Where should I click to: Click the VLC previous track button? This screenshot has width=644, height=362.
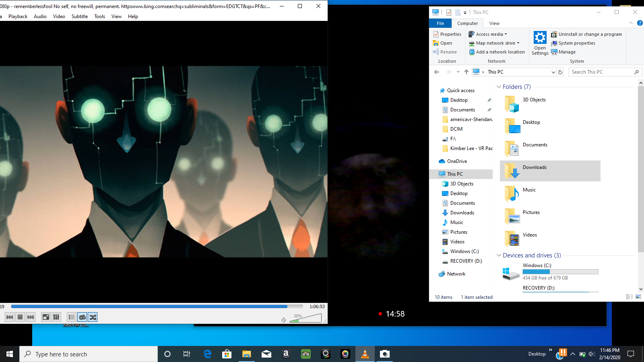pos(10,317)
